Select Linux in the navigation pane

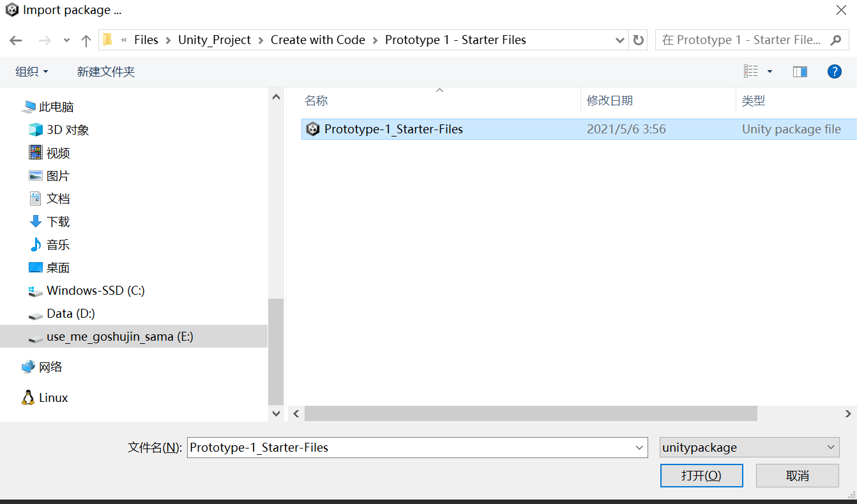click(x=45, y=397)
